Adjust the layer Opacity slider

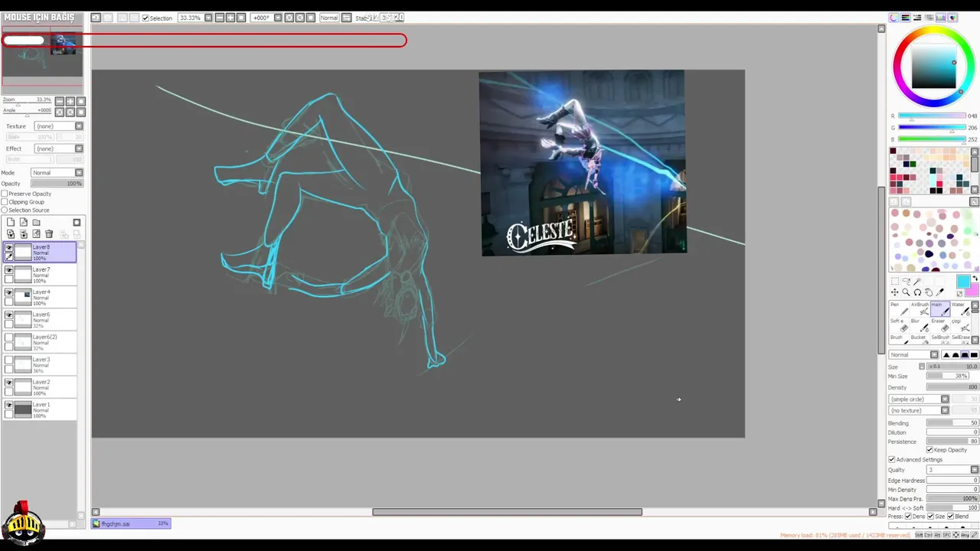pyautogui.click(x=57, y=184)
